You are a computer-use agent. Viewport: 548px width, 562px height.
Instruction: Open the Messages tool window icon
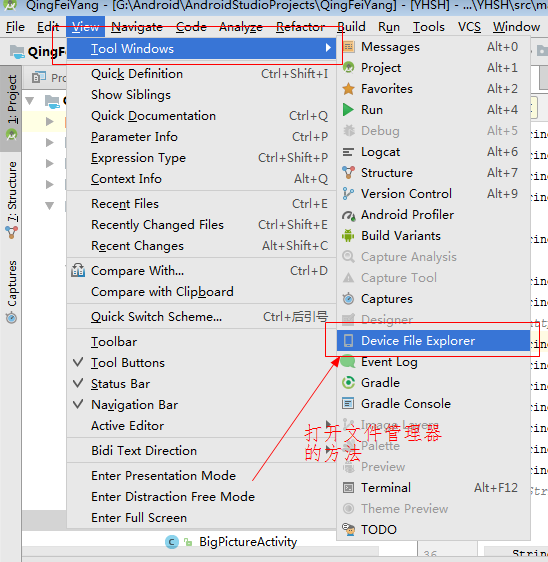point(348,47)
